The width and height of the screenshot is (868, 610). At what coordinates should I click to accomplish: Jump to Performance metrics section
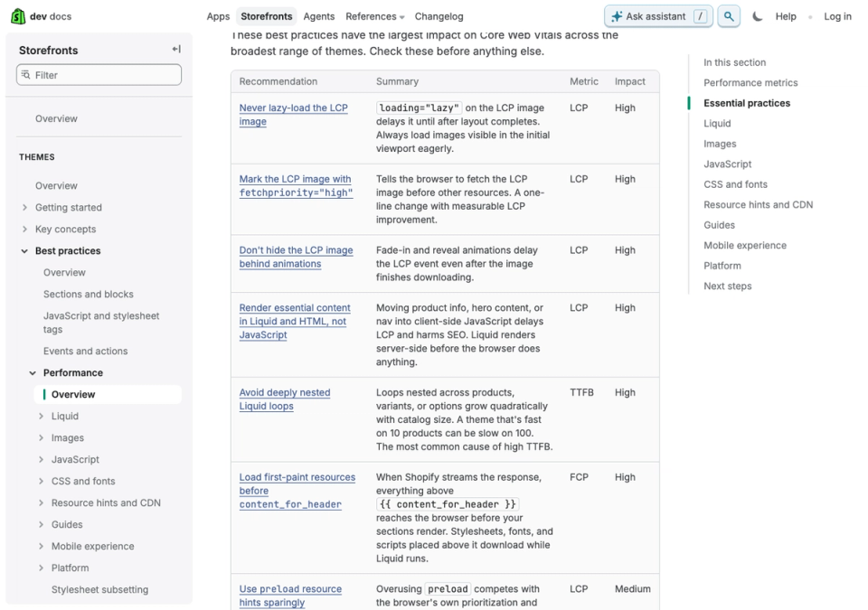[750, 82]
